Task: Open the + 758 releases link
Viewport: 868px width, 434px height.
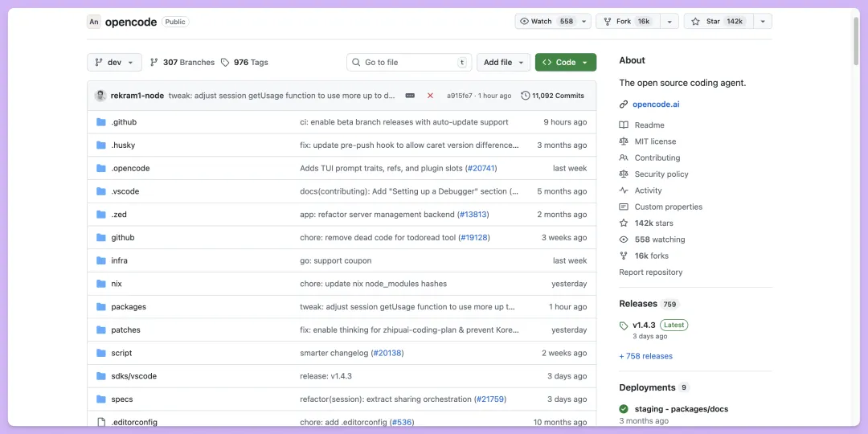Action: tap(646, 356)
